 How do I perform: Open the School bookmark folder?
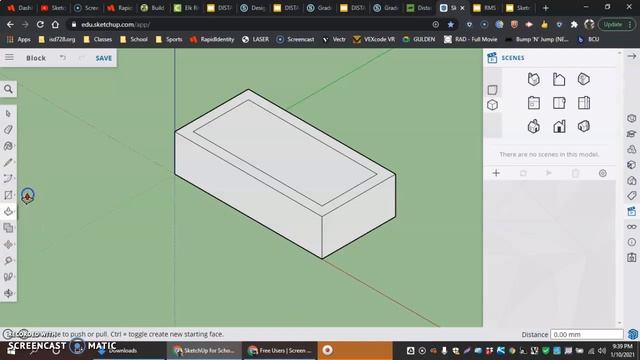click(134, 40)
